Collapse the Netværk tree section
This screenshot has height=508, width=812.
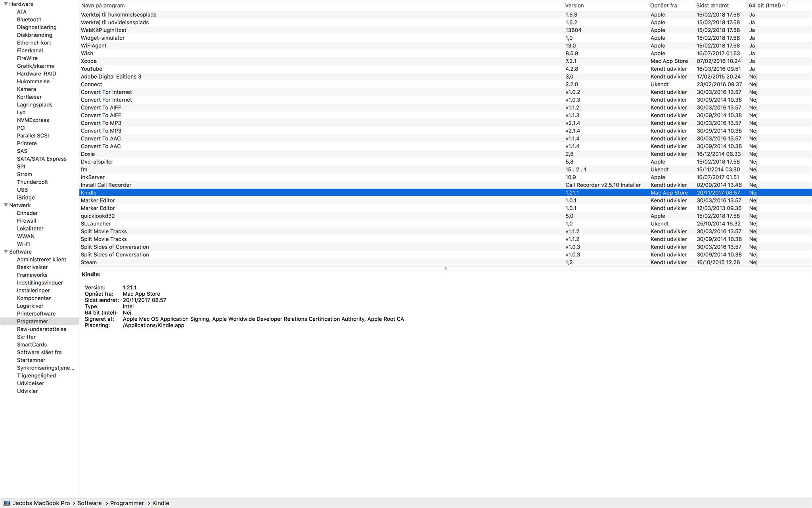point(6,205)
